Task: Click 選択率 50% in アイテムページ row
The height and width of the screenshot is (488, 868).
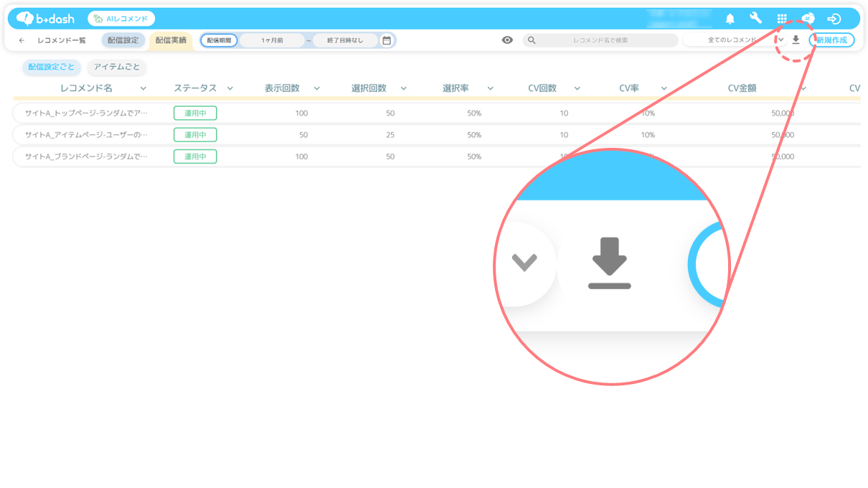Action: (474, 135)
